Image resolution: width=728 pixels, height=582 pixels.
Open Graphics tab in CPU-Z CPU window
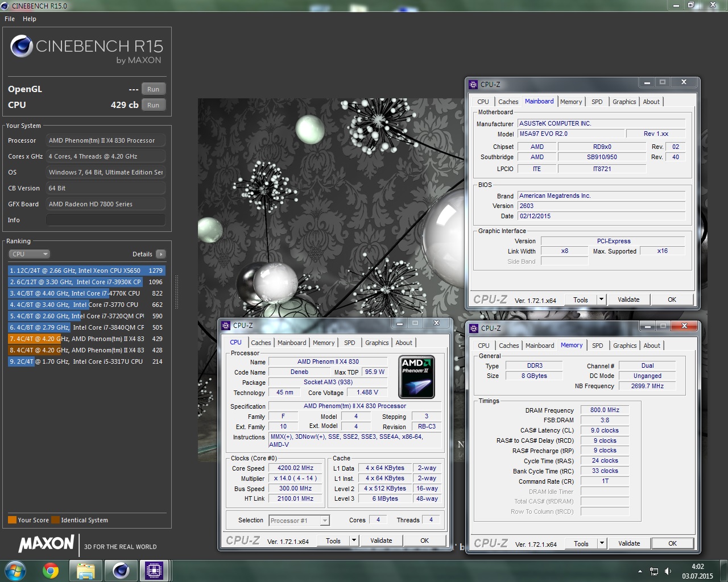[x=377, y=343]
